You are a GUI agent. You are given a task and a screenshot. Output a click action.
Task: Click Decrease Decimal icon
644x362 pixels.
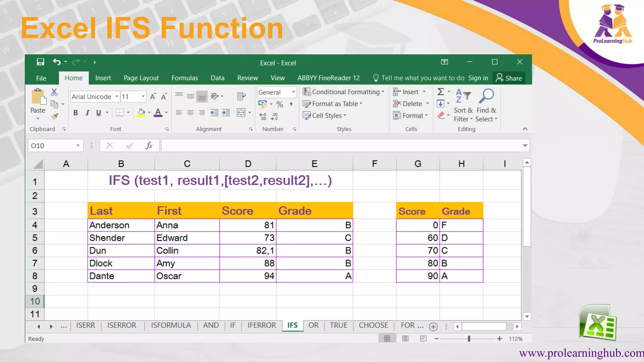pos(274,117)
